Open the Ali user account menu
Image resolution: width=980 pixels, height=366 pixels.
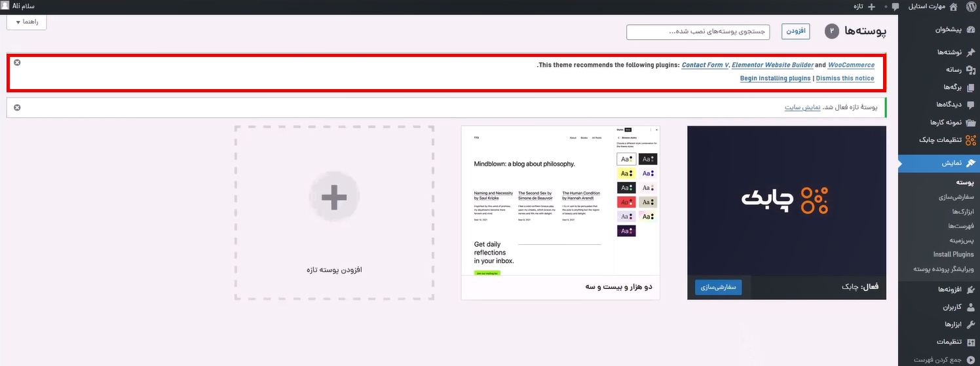(18, 7)
